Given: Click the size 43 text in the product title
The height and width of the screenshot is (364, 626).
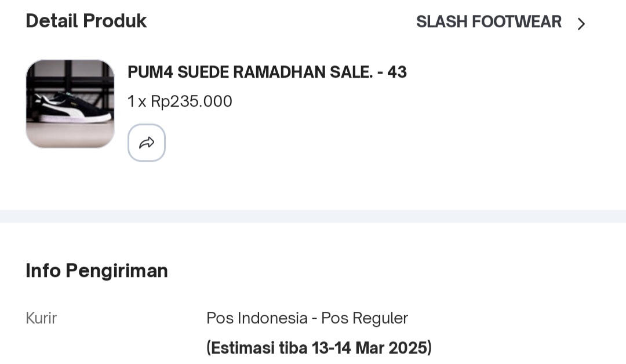Looking at the screenshot, I should click(397, 72).
